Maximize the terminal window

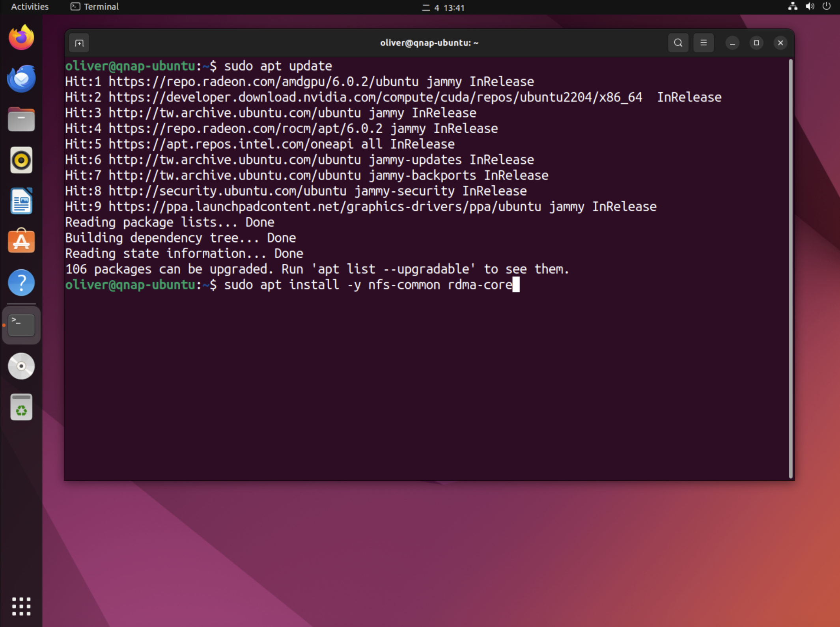pyautogui.click(x=756, y=43)
